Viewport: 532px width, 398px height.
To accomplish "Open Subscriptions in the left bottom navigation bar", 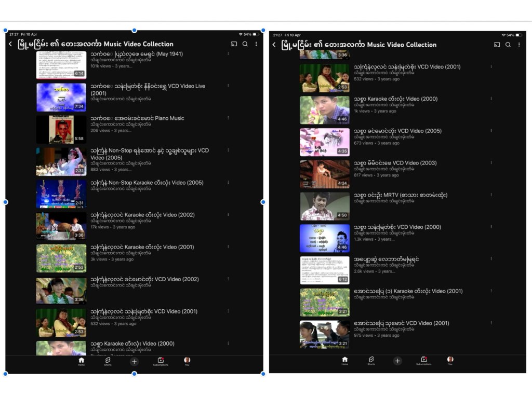I will [161, 361].
